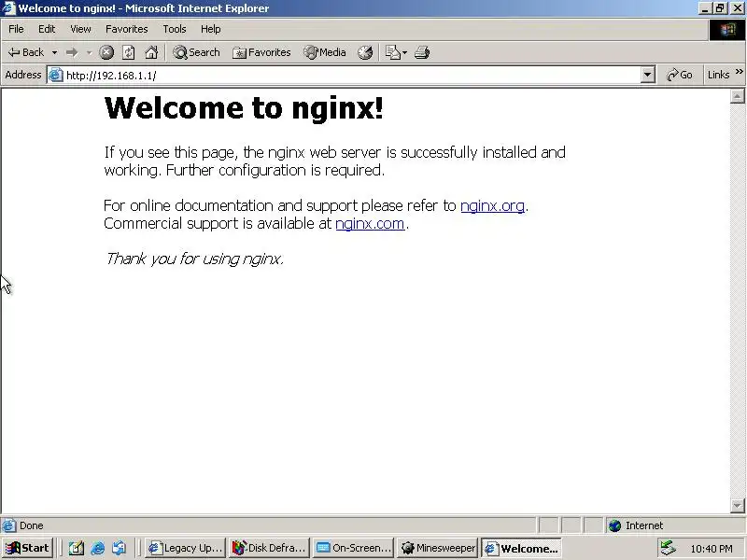Screen dimensions: 747x560
Task: Click the page icon in the address bar
Action: pyautogui.click(x=56, y=76)
